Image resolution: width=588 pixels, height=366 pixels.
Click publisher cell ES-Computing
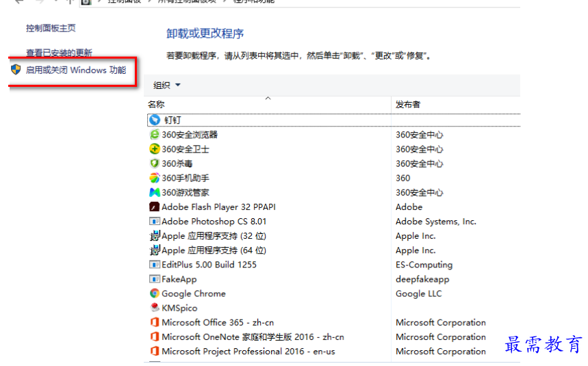pos(424,265)
